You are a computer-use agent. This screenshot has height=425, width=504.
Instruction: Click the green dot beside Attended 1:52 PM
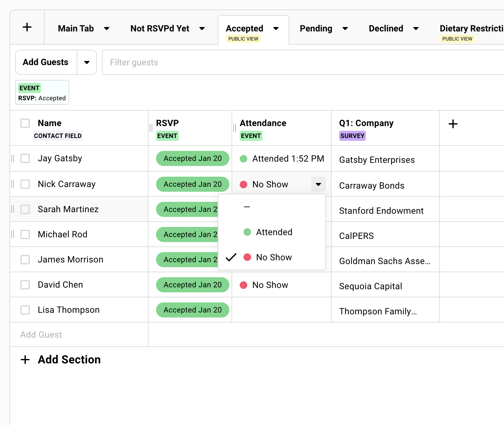243,159
